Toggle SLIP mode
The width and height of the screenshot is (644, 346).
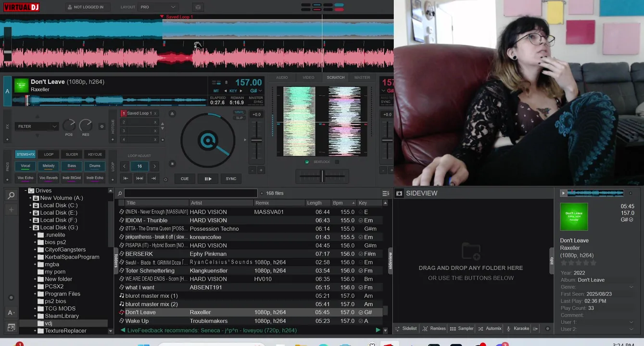240,118
